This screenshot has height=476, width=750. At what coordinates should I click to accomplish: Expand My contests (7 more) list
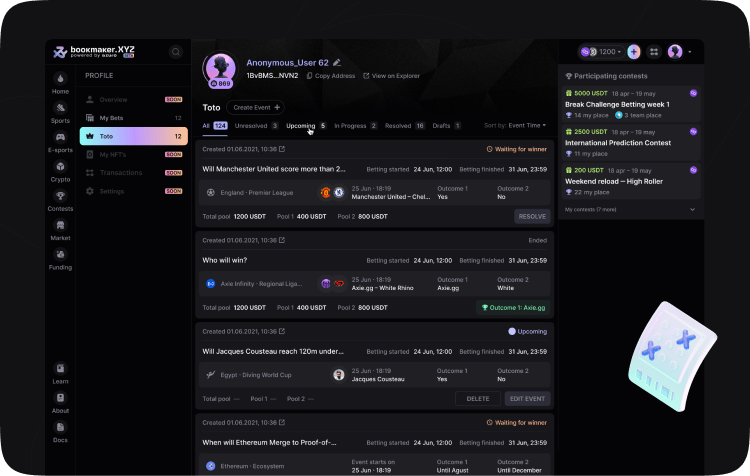[629, 210]
